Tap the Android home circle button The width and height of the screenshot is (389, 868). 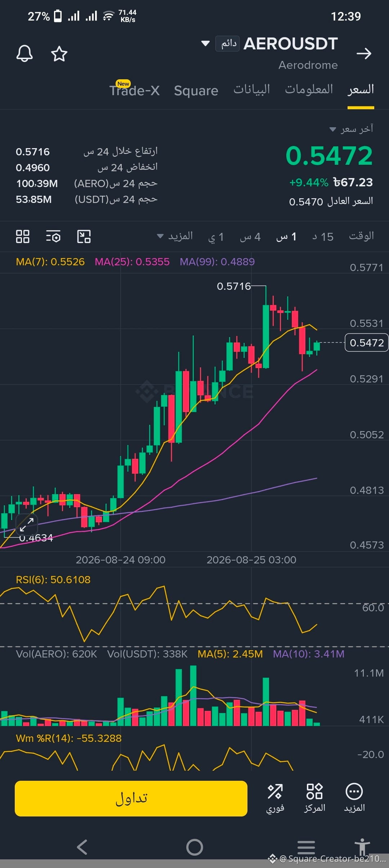[x=194, y=847]
